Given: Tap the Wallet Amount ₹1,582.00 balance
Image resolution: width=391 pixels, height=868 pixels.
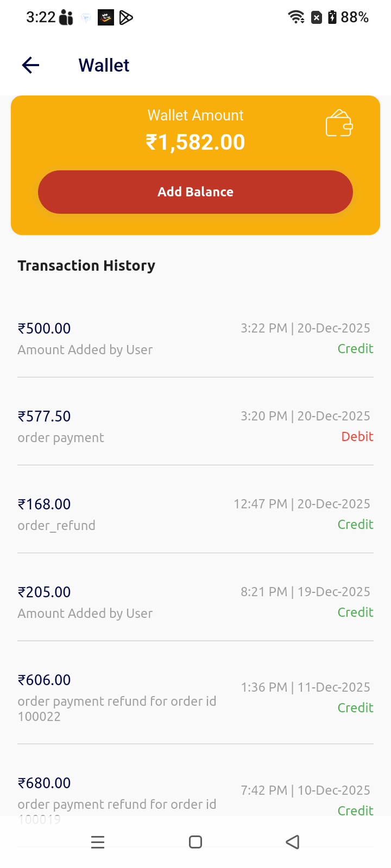Looking at the screenshot, I should (195, 142).
